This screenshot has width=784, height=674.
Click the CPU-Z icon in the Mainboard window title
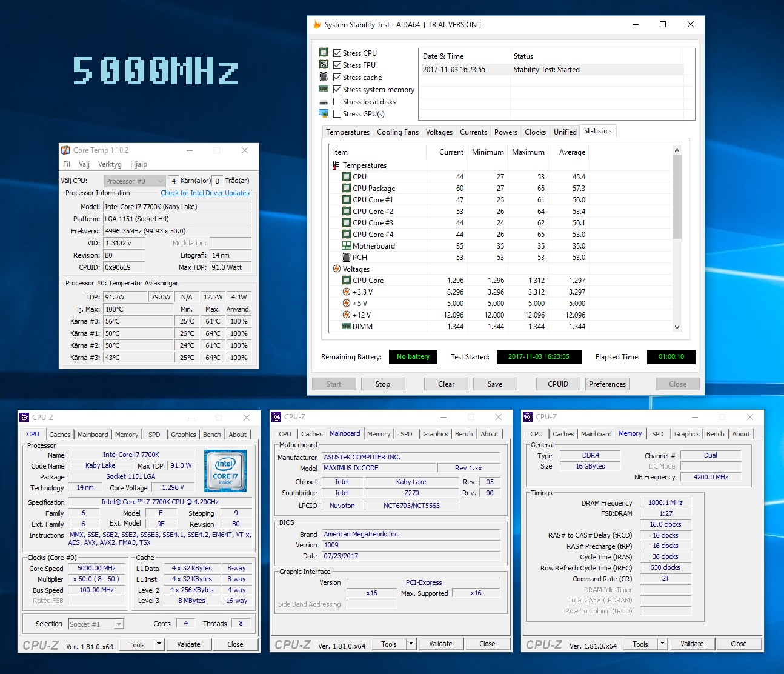click(x=276, y=417)
